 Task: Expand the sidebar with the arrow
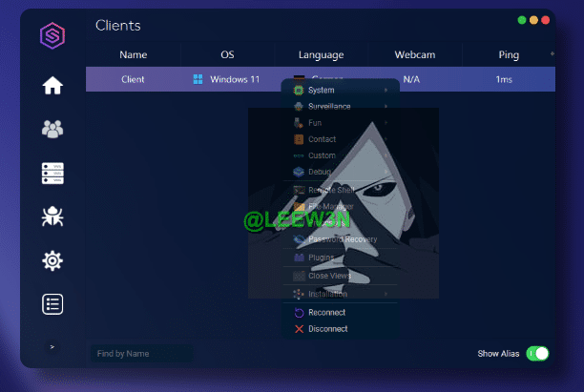point(52,347)
